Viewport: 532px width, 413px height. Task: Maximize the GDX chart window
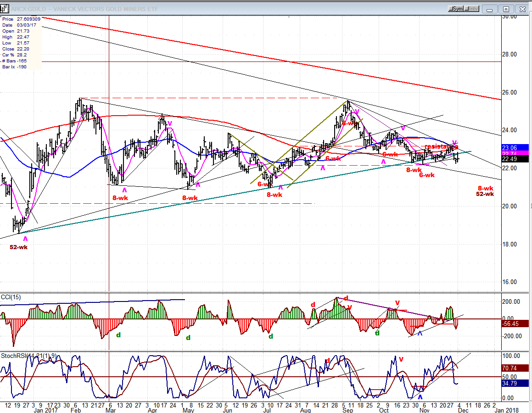coord(506,9)
